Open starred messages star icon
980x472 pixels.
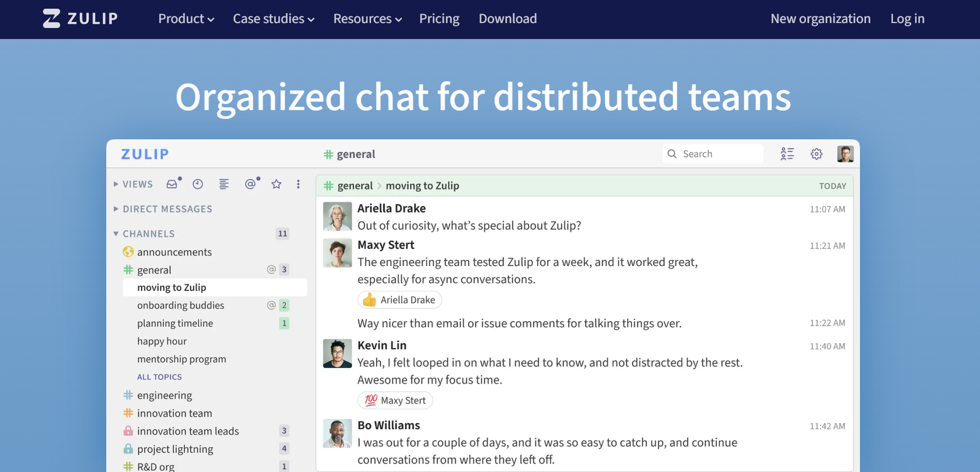tap(276, 184)
